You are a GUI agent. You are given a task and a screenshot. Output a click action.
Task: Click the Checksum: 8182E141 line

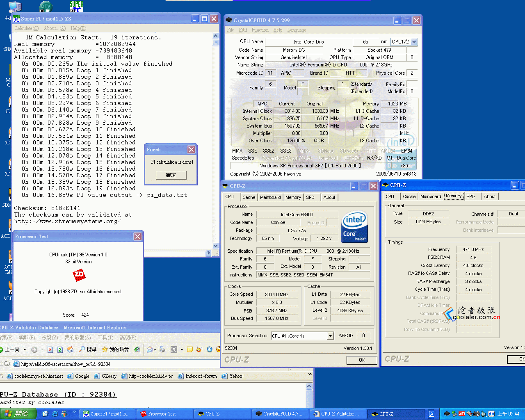[x=47, y=208]
